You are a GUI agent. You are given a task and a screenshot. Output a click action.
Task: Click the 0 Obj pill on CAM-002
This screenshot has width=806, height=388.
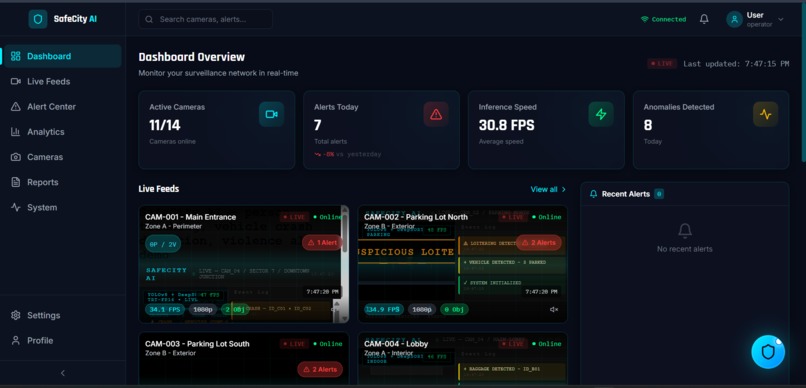pos(454,309)
